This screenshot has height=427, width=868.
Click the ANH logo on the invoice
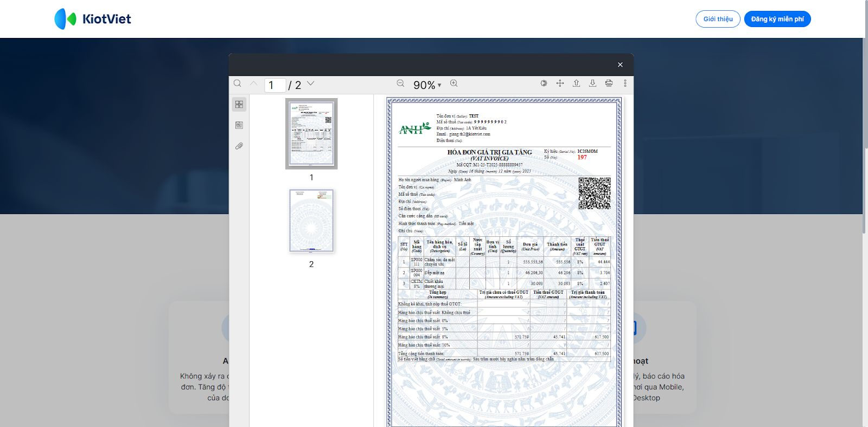(x=415, y=128)
